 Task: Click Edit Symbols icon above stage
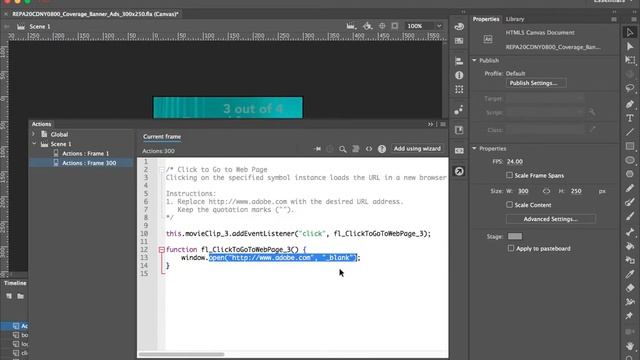point(367,26)
